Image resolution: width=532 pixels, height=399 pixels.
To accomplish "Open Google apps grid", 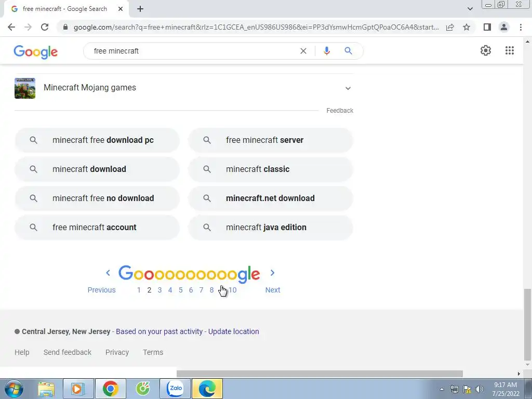I will [510, 50].
